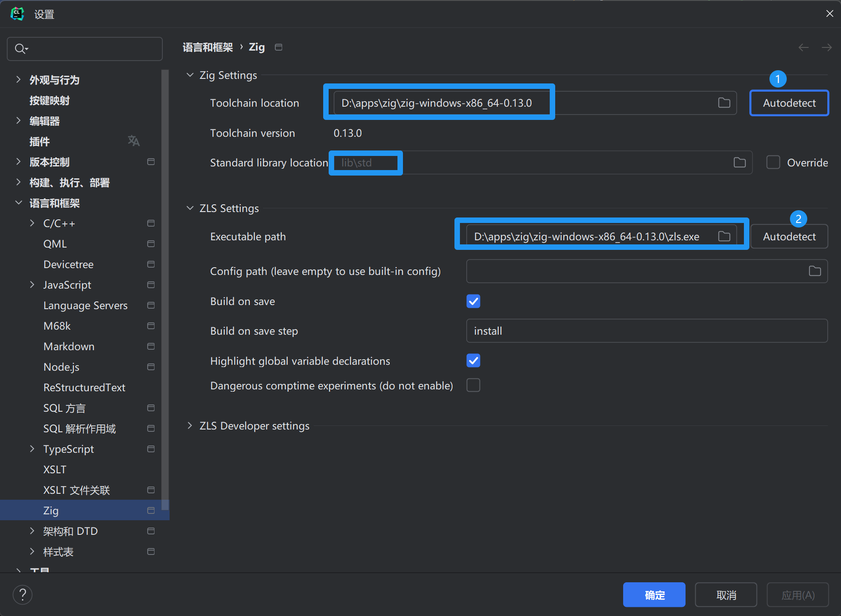Focus the settings search box
This screenshot has height=616, width=841.
85,49
